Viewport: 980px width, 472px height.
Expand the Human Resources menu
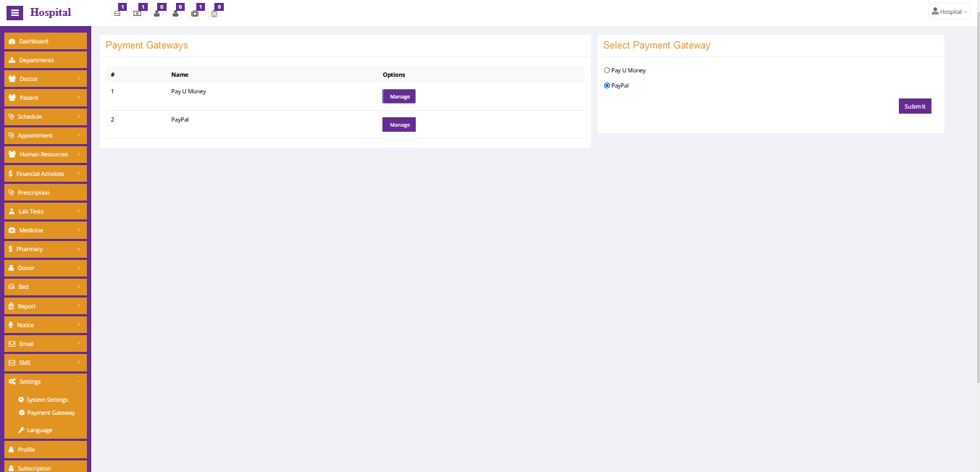pyautogui.click(x=46, y=154)
